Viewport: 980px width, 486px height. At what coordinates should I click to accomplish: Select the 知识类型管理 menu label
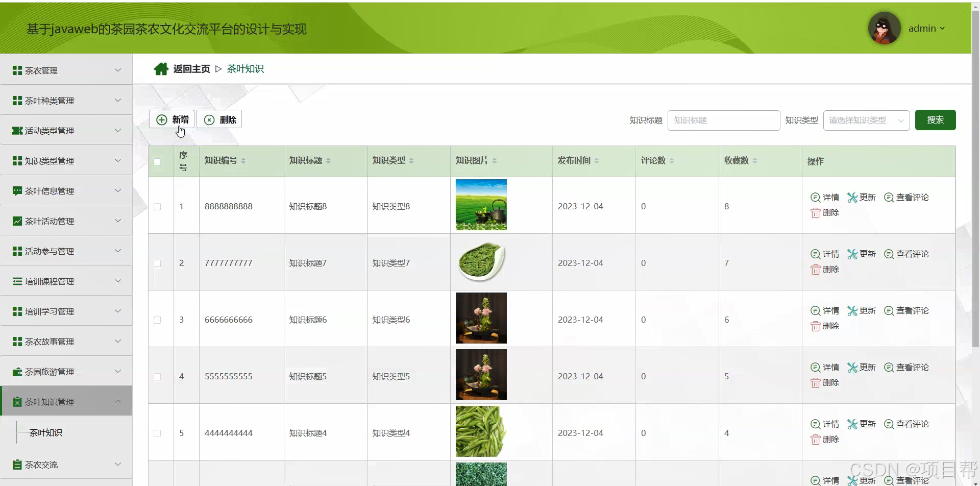[50, 161]
